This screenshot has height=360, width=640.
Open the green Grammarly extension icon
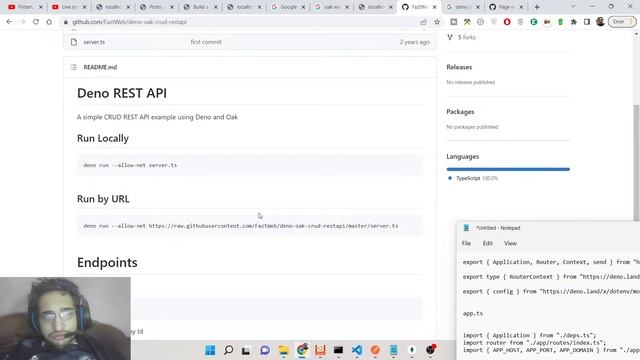click(x=533, y=22)
